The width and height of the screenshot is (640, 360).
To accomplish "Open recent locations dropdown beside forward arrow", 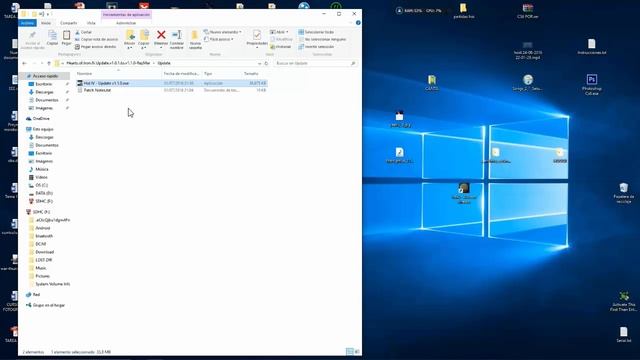I will click(42, 63).
